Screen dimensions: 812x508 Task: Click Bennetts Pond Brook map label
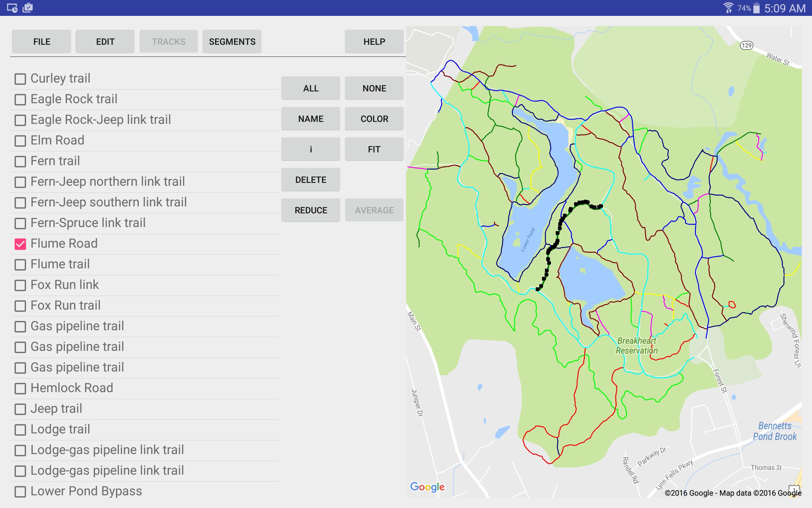(775, 431)
